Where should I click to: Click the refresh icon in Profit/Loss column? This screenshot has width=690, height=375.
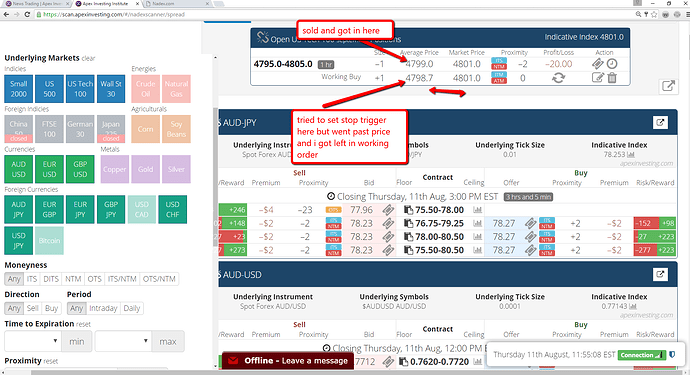[558, 78]
